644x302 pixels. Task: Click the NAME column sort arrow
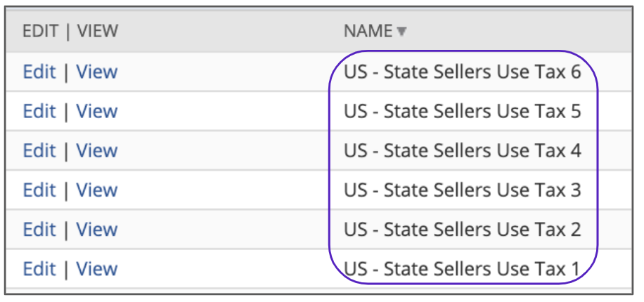tap(401, 32)
